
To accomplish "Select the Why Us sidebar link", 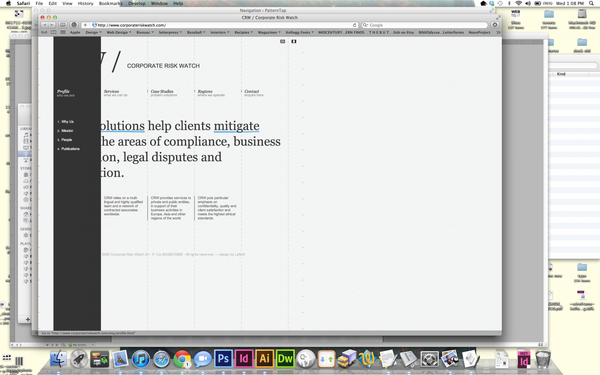I will [67, 122].
